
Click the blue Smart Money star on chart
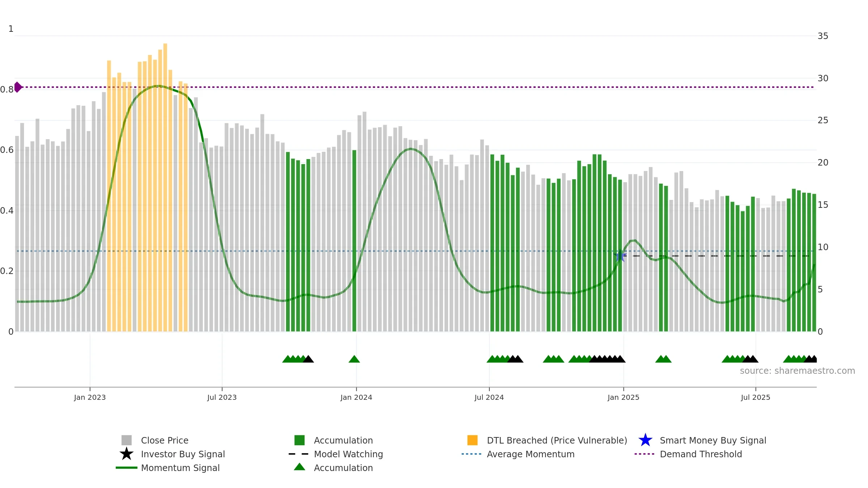[x=620, y=256]
